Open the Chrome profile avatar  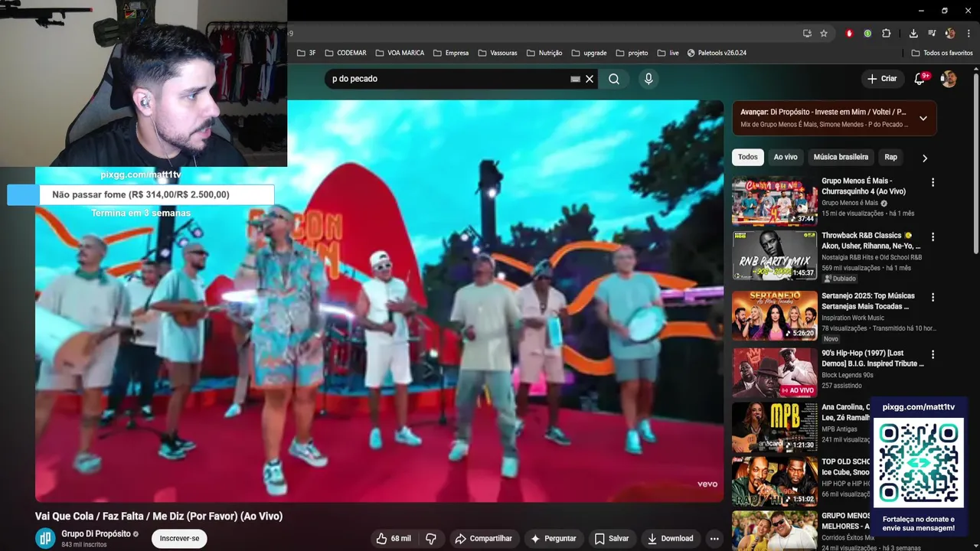click(950, 34)
